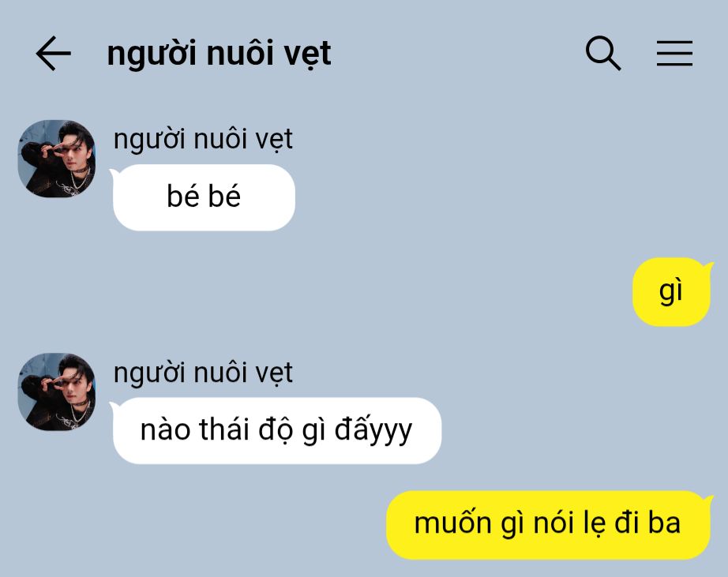
Task: Tap the bold header title 'người nuôi vẹt'
Action: [x=219, y=54]
